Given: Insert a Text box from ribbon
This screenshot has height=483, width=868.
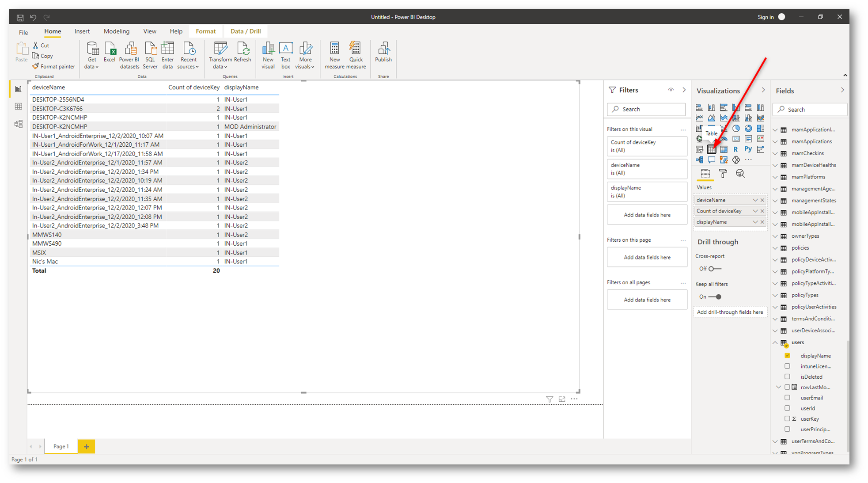Looking at the screenshot, I should point(286,56).
